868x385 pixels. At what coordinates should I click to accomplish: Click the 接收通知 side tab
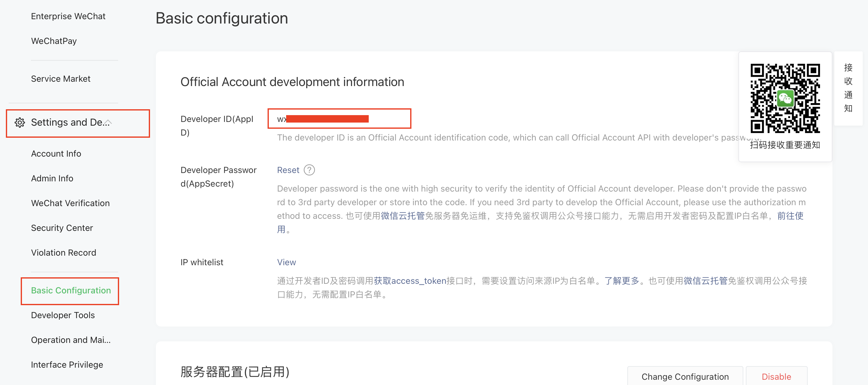(x=848, y=88)
